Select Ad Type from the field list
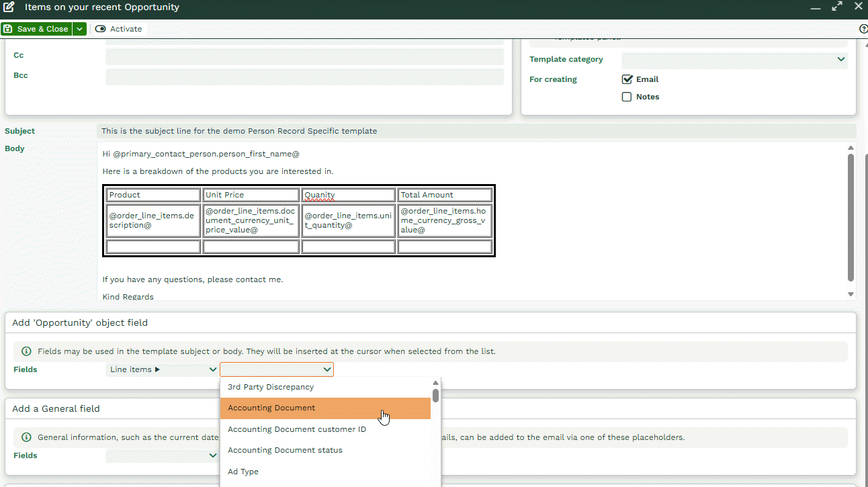Screen dimensions: 868x487 (326, 472)
